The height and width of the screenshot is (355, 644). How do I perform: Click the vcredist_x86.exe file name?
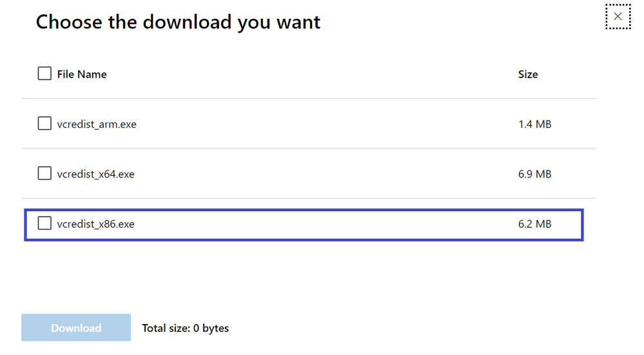tap(95, 224)
